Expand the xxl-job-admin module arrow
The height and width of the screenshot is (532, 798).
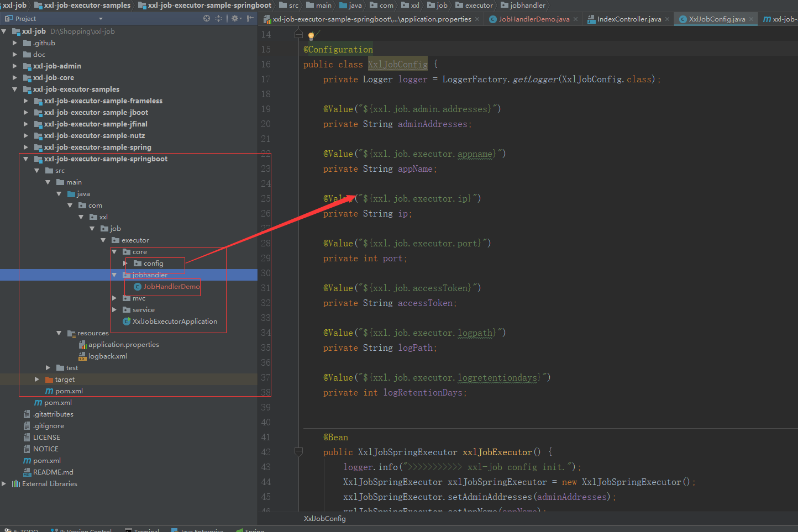(x=15, y=66)
